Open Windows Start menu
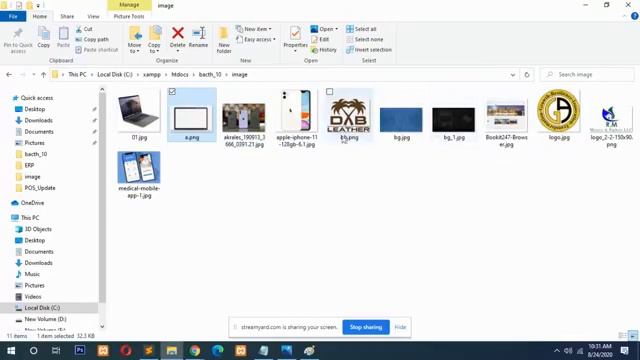The width and height of the screenshot is (640, 360). [x=11, y=351]
